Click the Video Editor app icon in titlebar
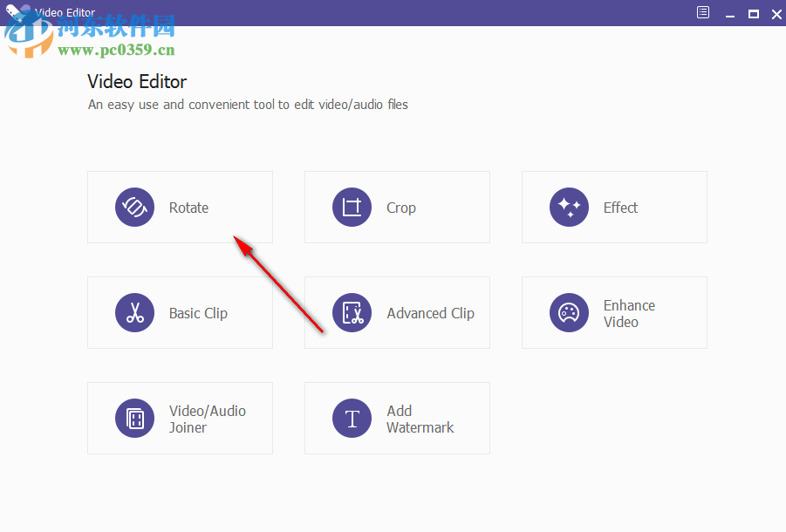Screen dimensions: 786x532 (x=13, y=10)
